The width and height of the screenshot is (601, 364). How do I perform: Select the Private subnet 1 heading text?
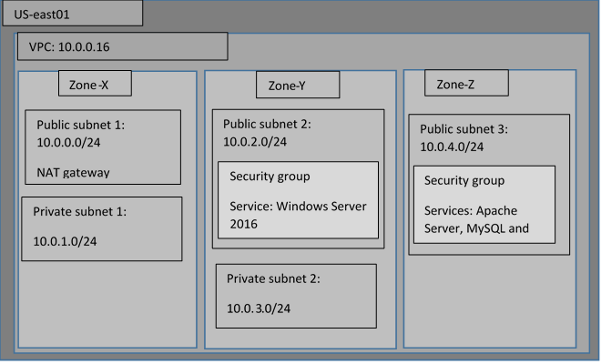[x=79, y=211]
